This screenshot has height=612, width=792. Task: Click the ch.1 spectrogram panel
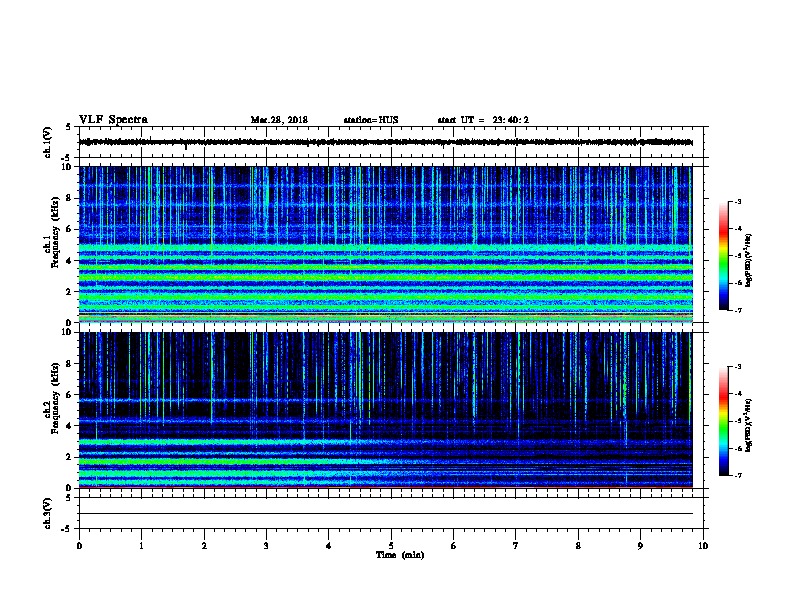pyautogui.click(x=386, y=244)
